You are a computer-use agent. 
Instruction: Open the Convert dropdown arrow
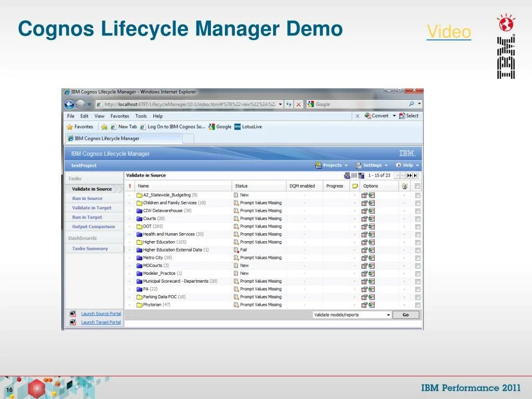(x=394, y=116)
